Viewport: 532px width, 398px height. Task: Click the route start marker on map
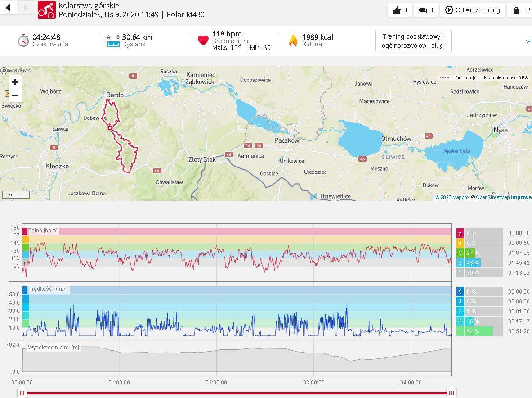point(110,128)
